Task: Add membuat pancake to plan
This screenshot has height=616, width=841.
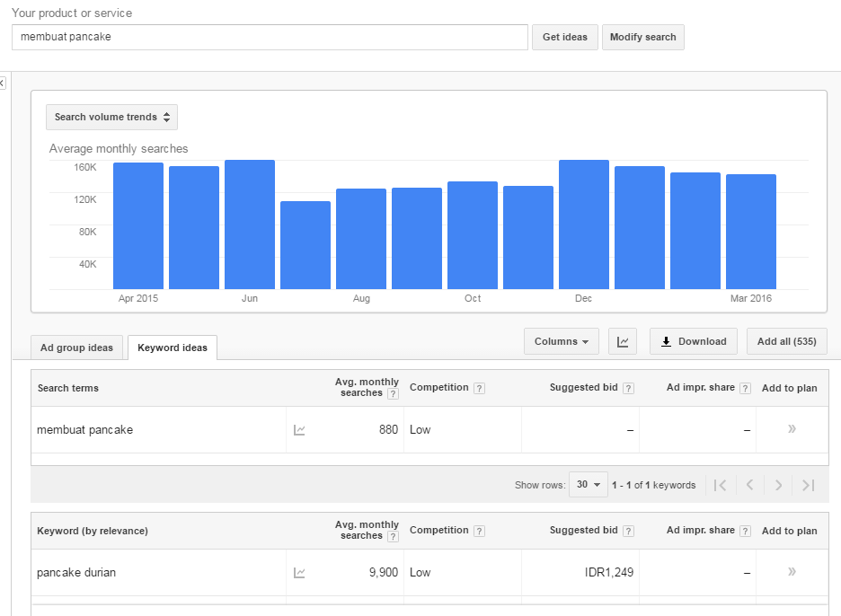Action: pyautogui.click(x=792, y=429)
